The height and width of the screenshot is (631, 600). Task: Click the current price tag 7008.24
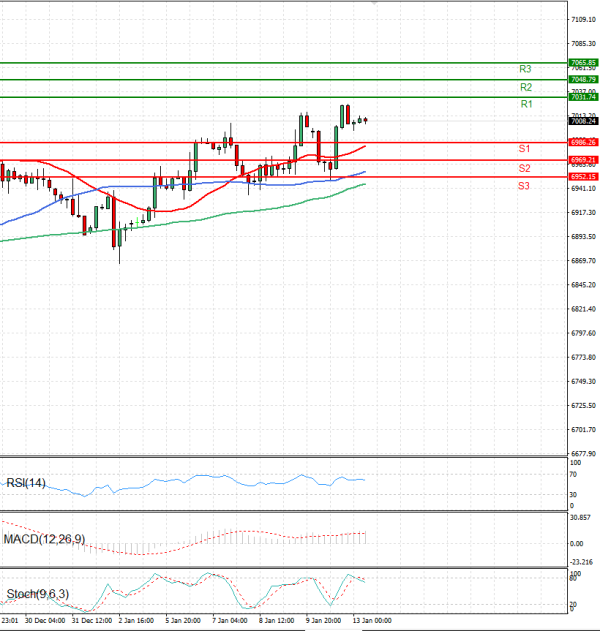[x=583, y=121]
